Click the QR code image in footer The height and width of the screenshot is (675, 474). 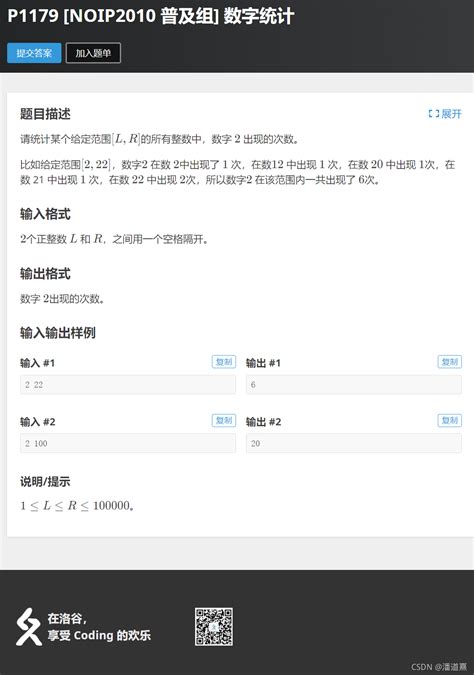(214, 626)
